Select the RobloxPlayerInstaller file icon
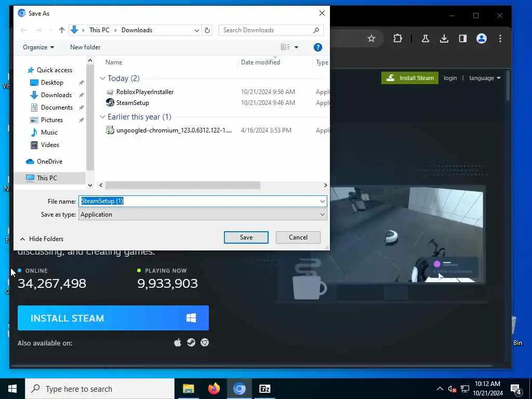Viewport: 532px width, 399px height. (110, 92)
